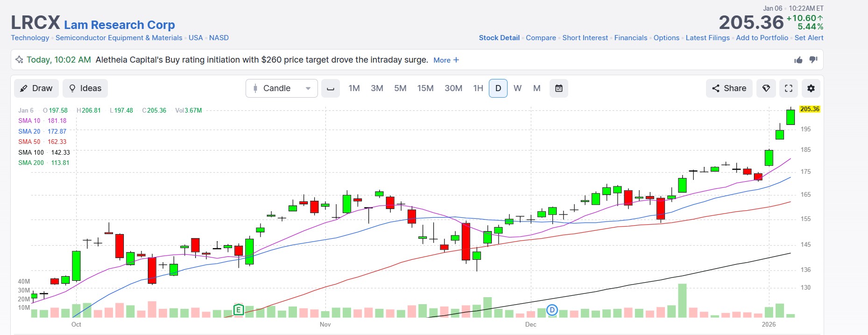Enter fullscreen chart mode
This screenshot has width=868, height=335.
789,88
